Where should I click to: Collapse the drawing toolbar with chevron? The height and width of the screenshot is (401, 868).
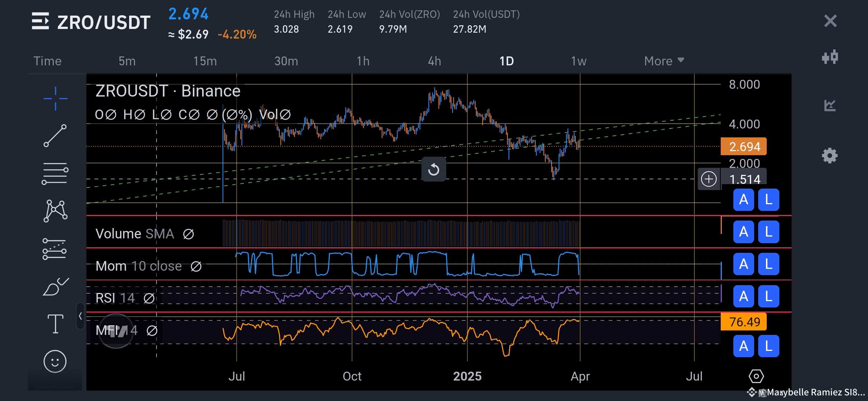[x=80, y=316]
